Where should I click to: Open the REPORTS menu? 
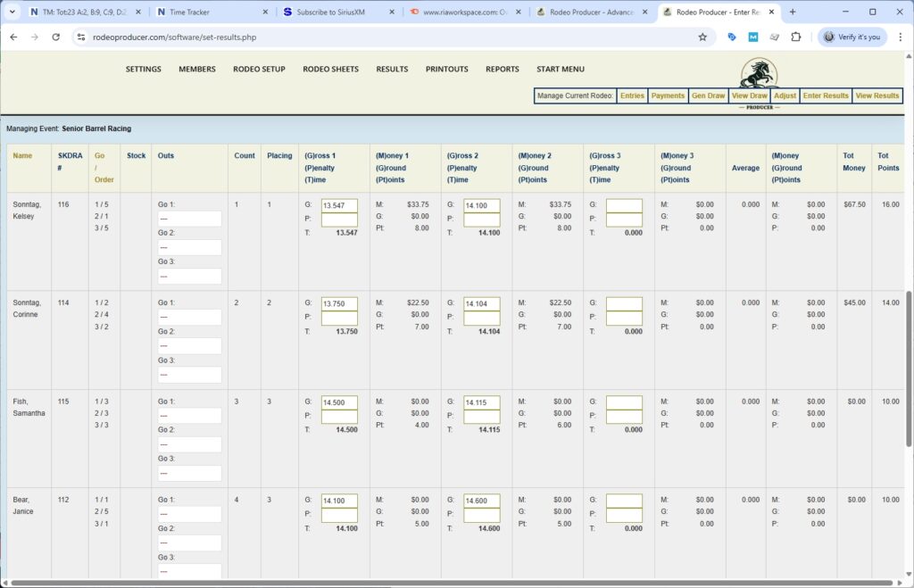tap(502, 69)
